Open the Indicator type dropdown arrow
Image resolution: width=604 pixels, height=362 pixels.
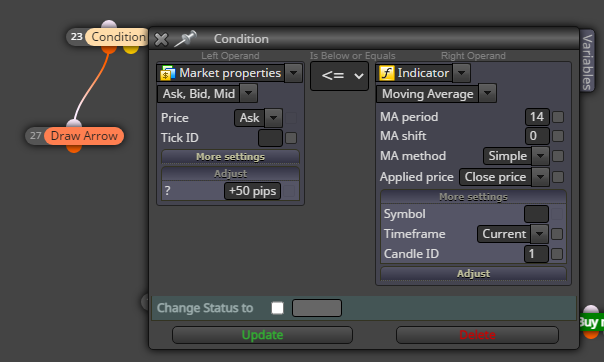[x=461, y=72]
